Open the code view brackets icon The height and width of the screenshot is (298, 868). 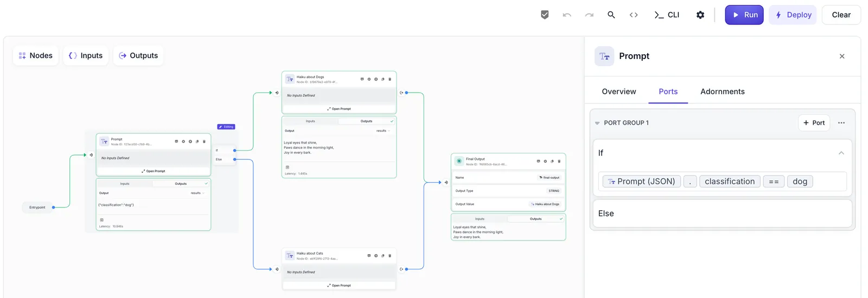coord(634,15)
